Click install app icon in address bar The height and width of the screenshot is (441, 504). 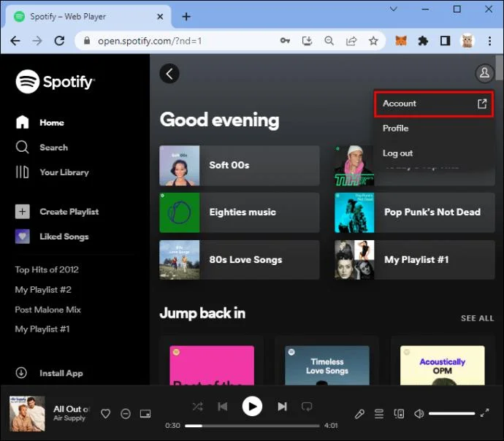click(x=308, y=41)
